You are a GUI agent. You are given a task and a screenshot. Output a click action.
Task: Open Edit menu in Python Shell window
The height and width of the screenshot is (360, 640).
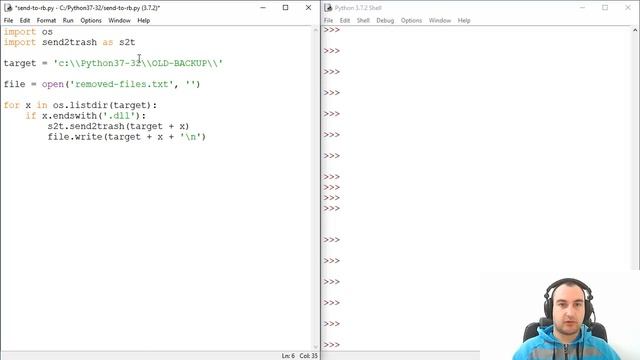click(x=345, y=20)
